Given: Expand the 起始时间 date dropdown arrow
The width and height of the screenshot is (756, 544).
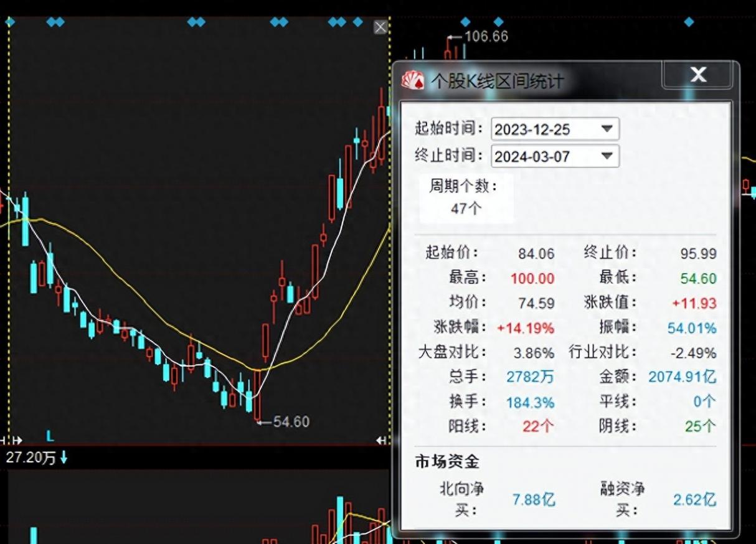Looking at the screenshot, I should point(607,129).
